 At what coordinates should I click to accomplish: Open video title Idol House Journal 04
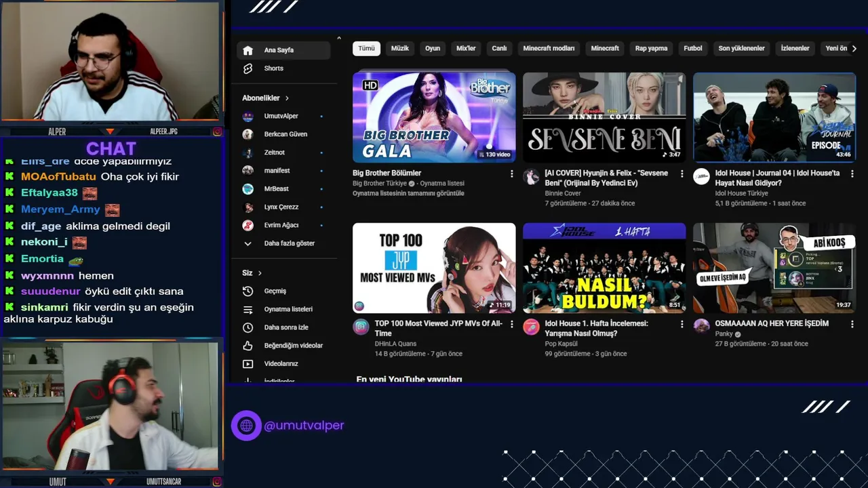point(777,178)
